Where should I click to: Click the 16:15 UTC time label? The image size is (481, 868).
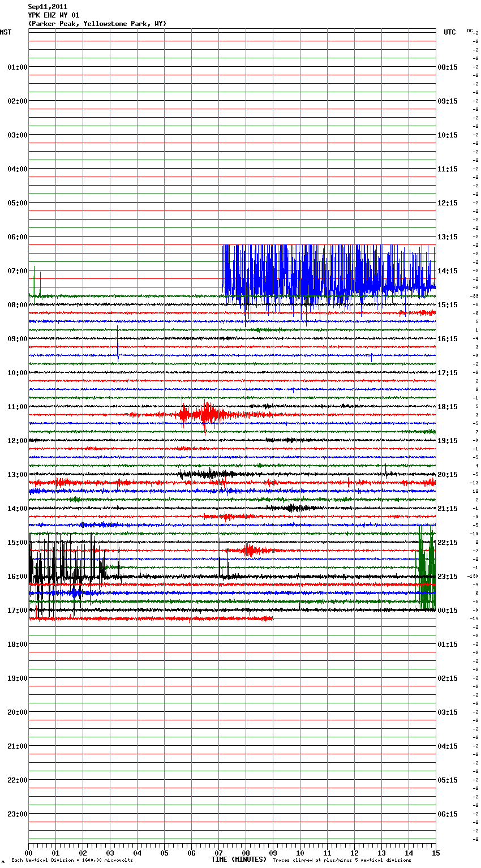[x=448, y=339]
